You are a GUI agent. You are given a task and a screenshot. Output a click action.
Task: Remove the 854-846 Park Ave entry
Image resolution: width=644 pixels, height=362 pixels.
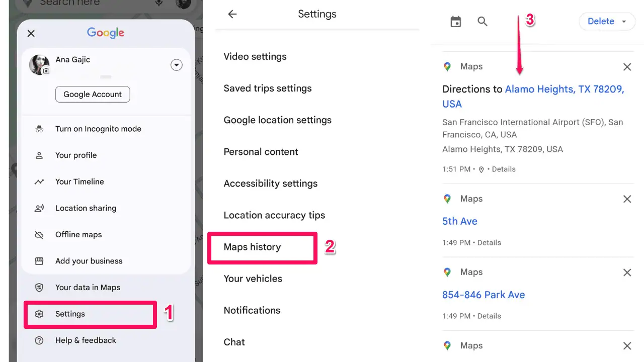[x=627, y=273]
